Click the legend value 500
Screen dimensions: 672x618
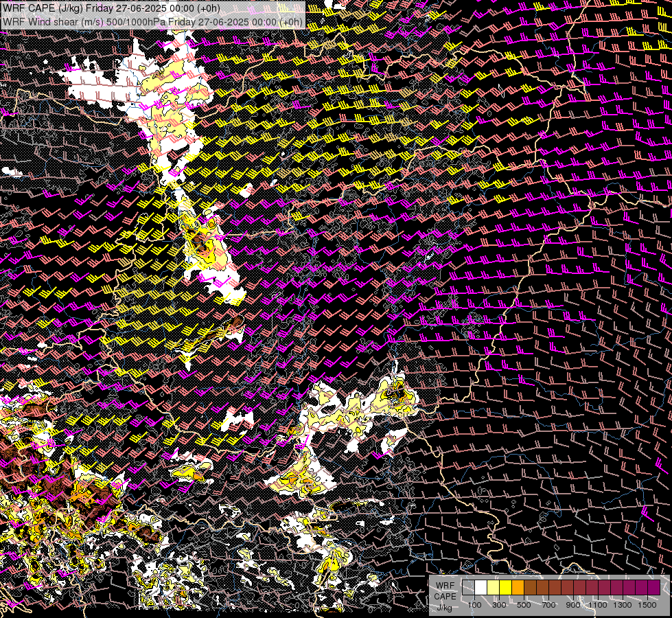click(524, 605)
